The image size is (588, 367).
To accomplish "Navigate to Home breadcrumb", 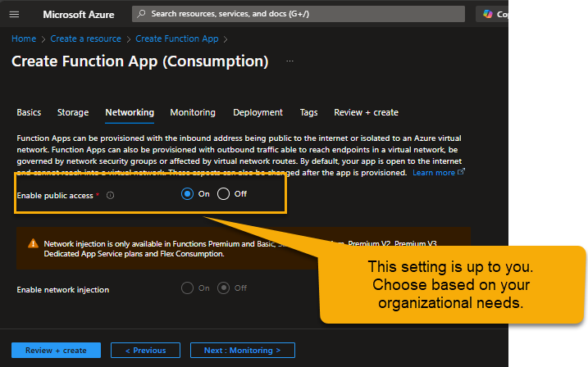I will point(24,39).
